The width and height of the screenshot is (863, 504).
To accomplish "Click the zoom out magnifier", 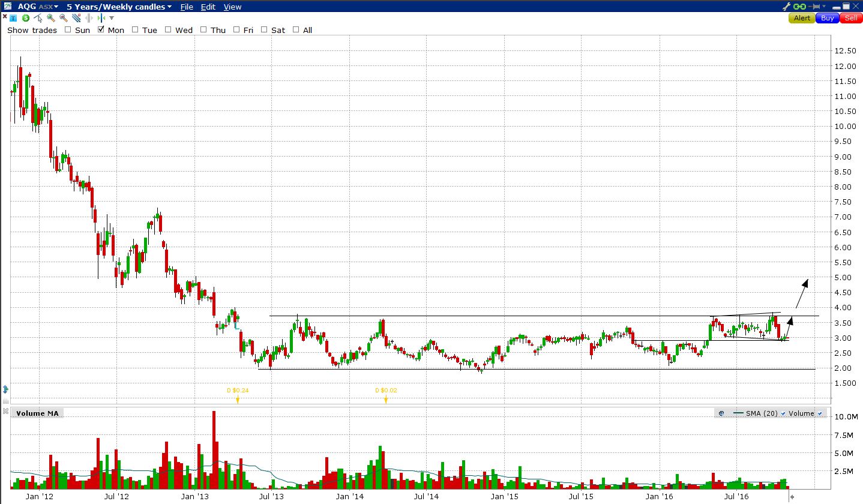I will pyautogui.click(x=64, y=18).
